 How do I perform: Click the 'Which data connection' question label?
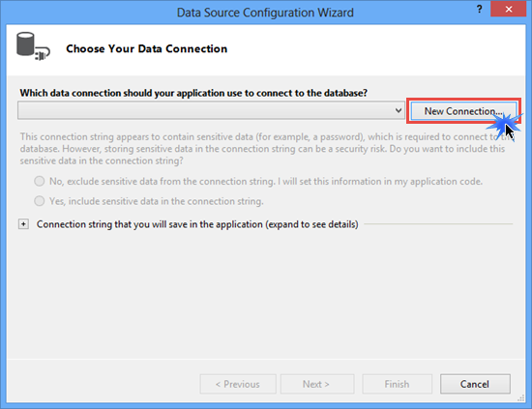click(193, 93)
